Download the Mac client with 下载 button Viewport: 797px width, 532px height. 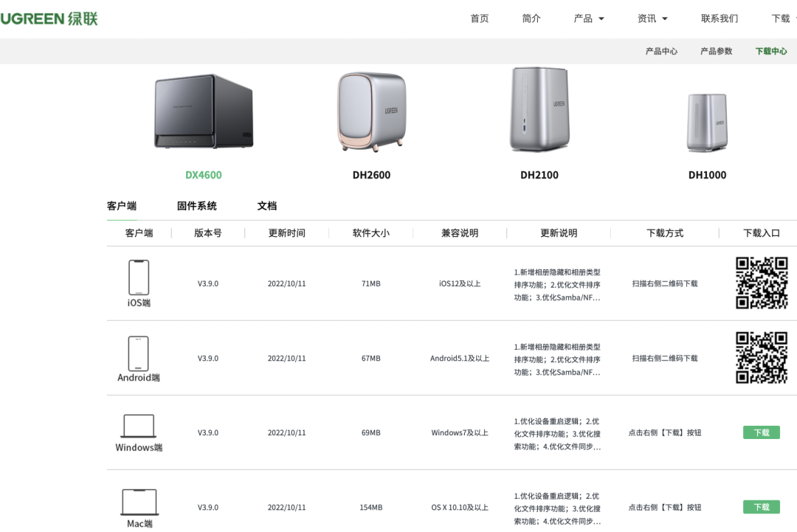(762, 507)
